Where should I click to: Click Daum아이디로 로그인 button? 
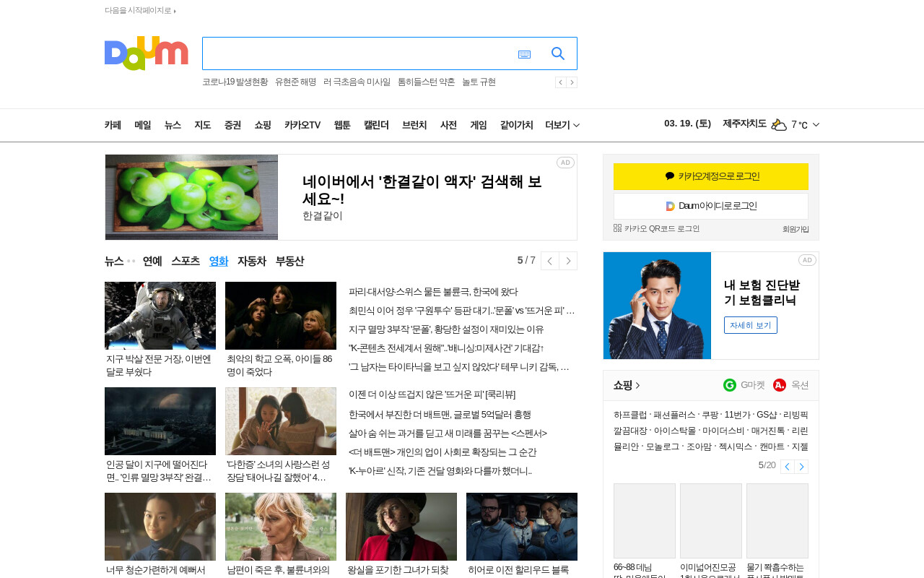pyautogui.click(x=711, y=206)
